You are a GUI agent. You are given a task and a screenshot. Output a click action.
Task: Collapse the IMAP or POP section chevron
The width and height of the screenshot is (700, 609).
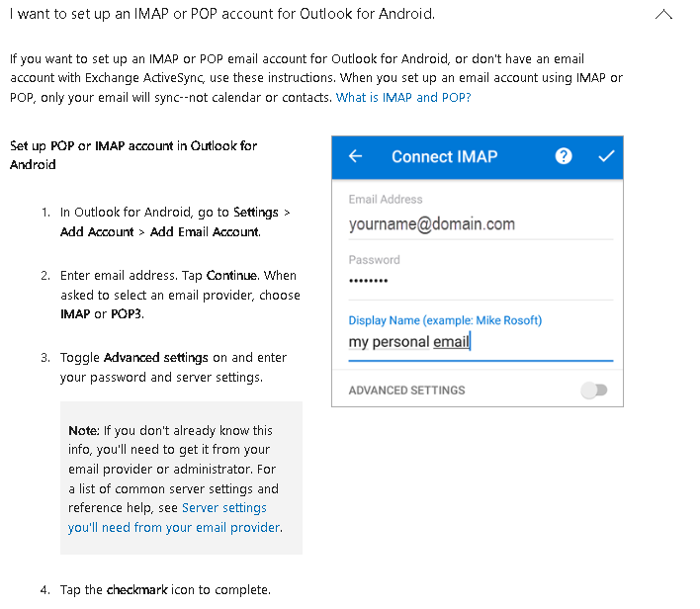click(x=663, y=15)
